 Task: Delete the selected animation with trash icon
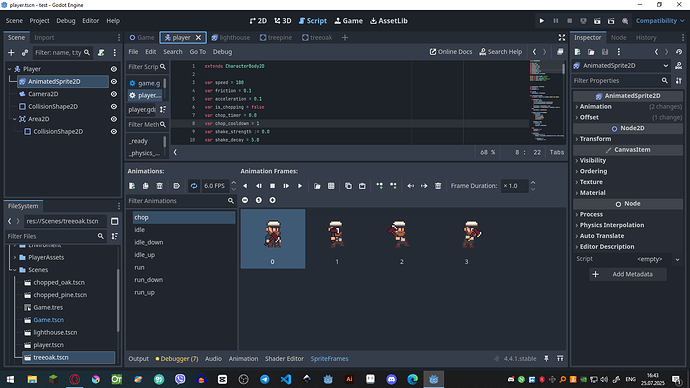pos(160,186)
